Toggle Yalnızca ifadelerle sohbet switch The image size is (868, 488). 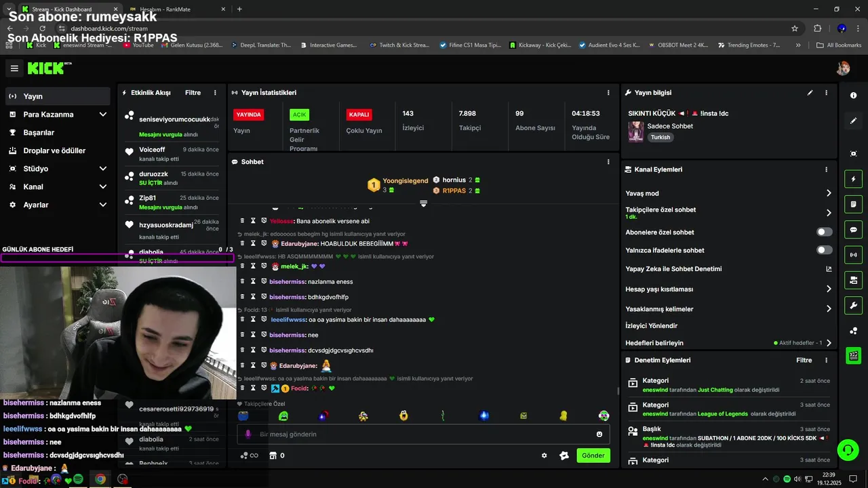click(824, 250)
